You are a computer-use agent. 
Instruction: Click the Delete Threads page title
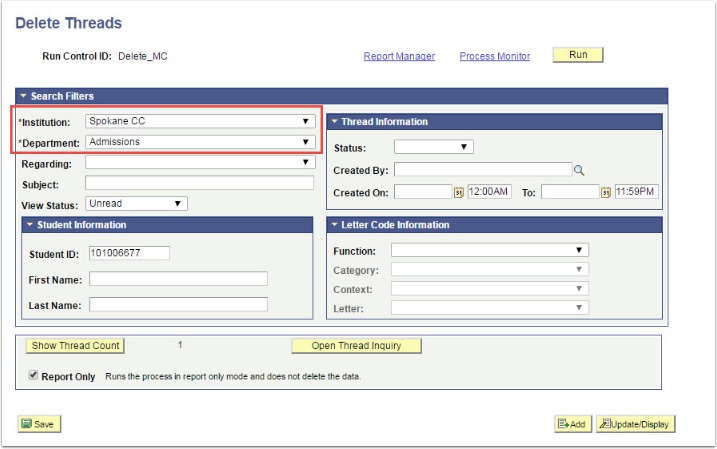tap(69, 23)
